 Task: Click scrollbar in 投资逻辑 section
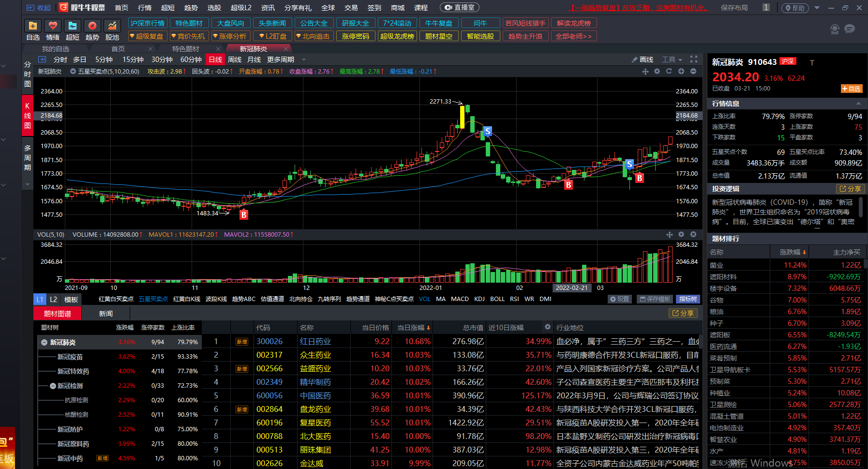coord(861,207)
